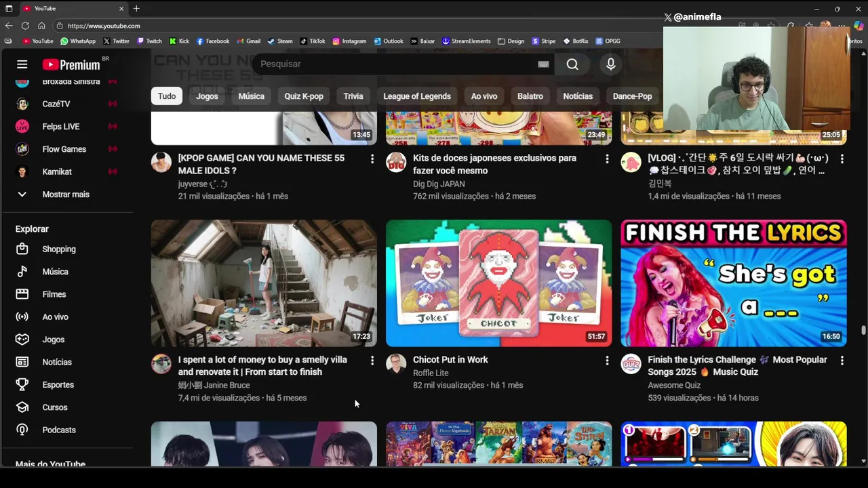Open 'CAN YOU NAME THESE 55 MALE IDOLS' title
The height and width of the screenshot is (488, 868).
[261, 164]
